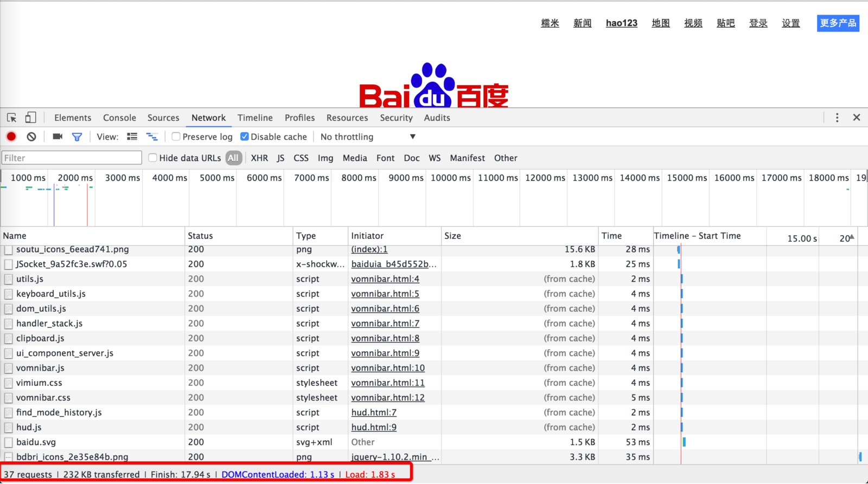Screen dimensions: 868x484
Task: Open the 登录 link
Action: pos(758,23)
